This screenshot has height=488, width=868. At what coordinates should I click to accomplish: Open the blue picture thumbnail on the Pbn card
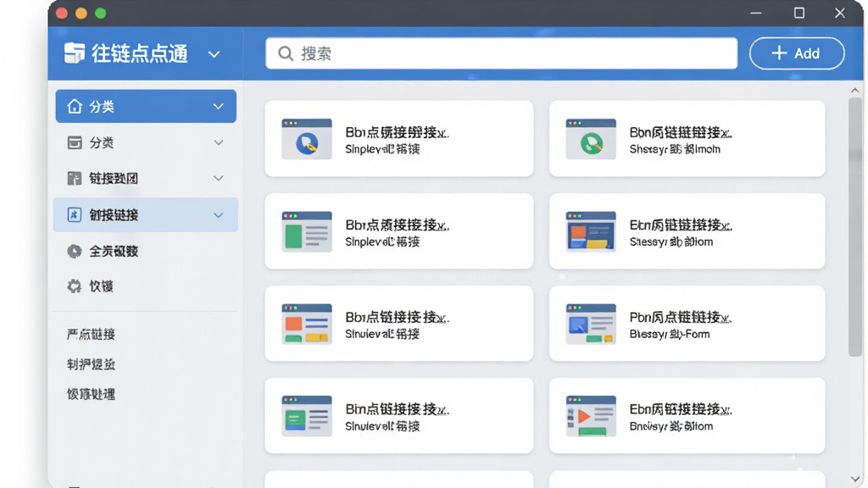click(591, 324)
